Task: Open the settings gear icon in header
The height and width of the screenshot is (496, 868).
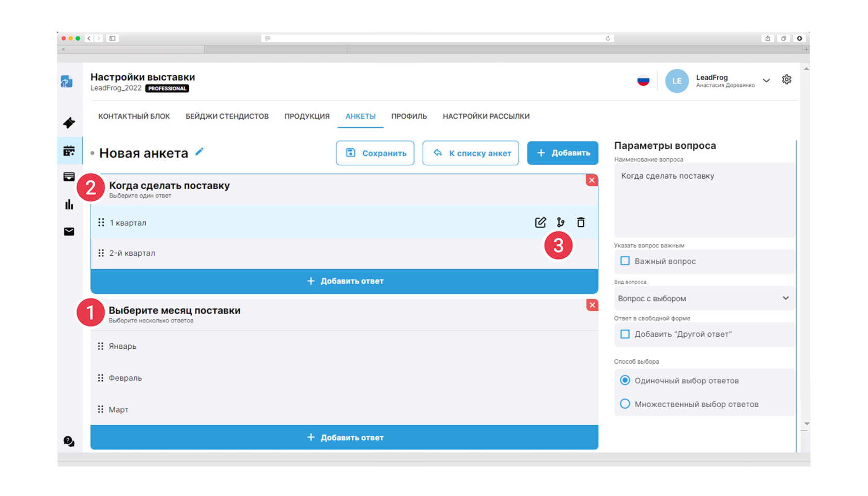Action: 786,80
